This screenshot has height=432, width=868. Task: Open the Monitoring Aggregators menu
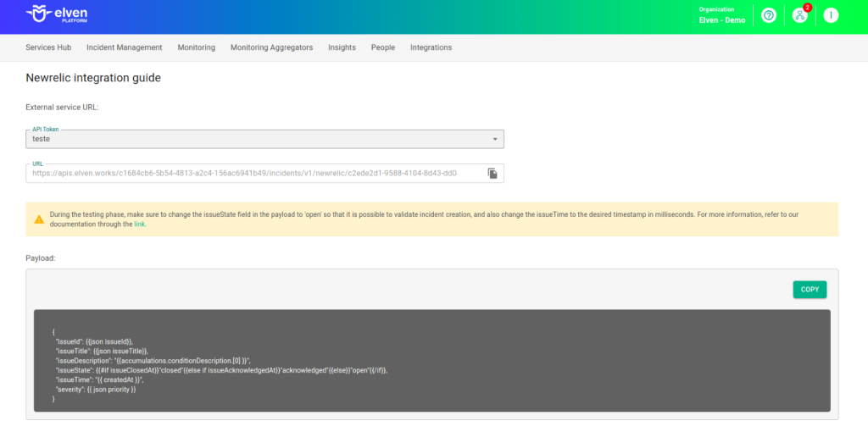click(271, 47)
